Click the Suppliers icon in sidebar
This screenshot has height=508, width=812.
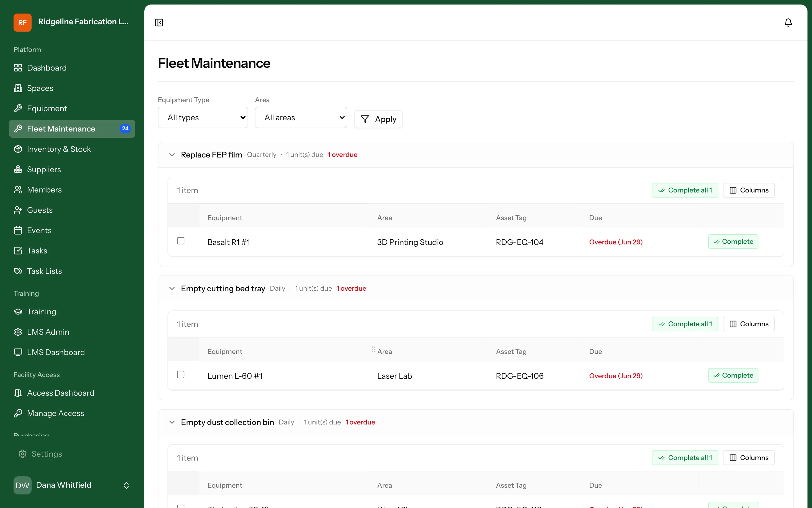point(18,169)
